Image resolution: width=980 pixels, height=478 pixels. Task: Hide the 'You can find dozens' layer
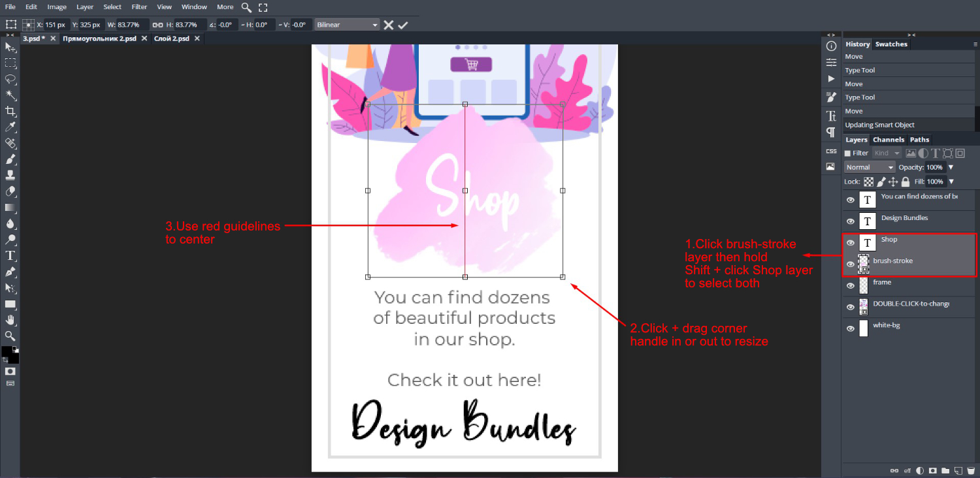coord(850,200)
